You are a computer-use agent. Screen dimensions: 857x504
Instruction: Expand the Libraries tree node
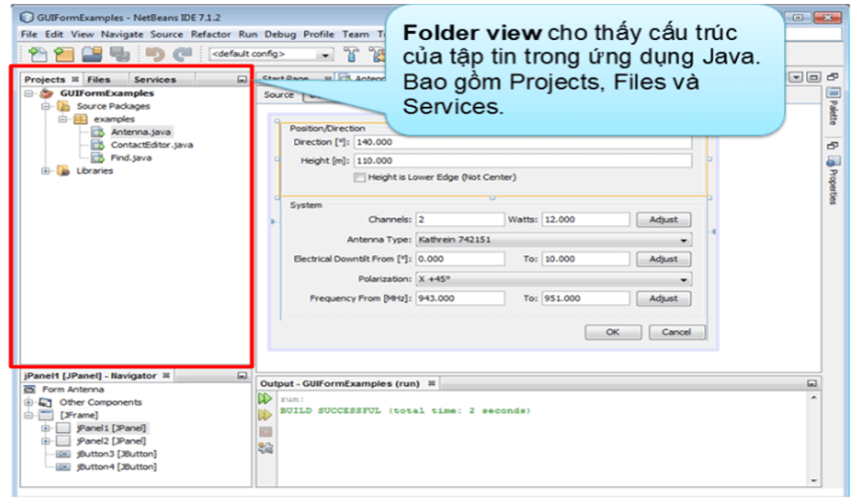click(x=46, y=170)
